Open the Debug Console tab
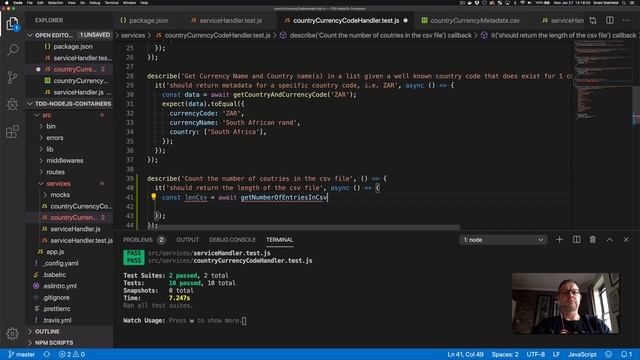640x360 pixels. pos(232,240)
